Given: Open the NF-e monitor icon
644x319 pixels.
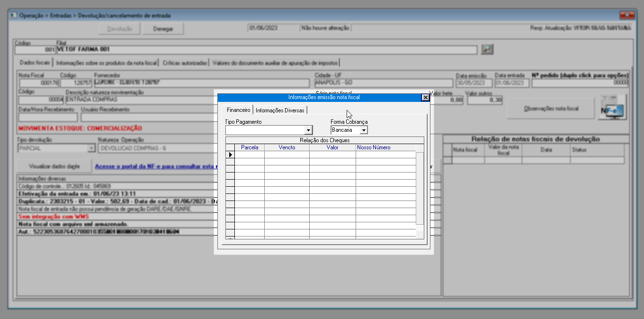Looking at the screenshot, I should click(612, 108).
